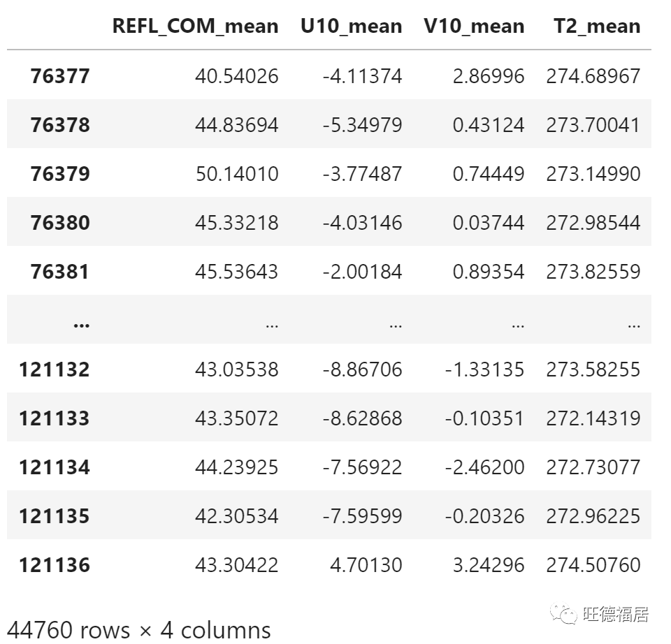This screenshot has width=671, height=644.
Task: Click the cell with value -5.34979
Action: pos(362,124)
